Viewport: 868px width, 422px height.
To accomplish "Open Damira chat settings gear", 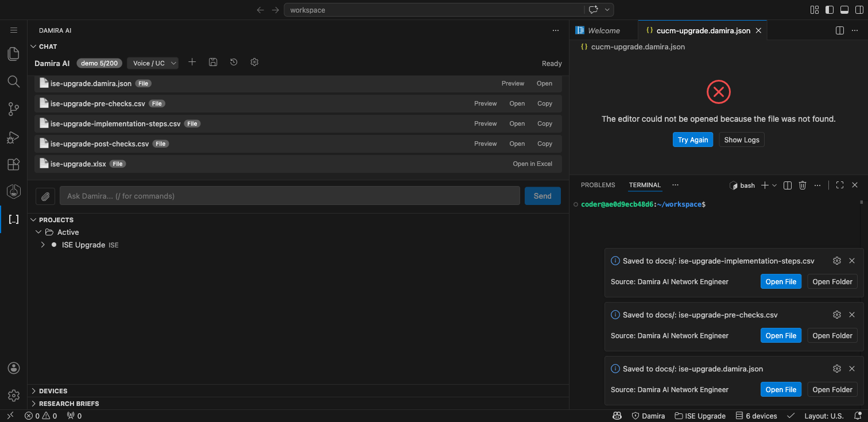I will pyautogui.click(x=254, y=62).
